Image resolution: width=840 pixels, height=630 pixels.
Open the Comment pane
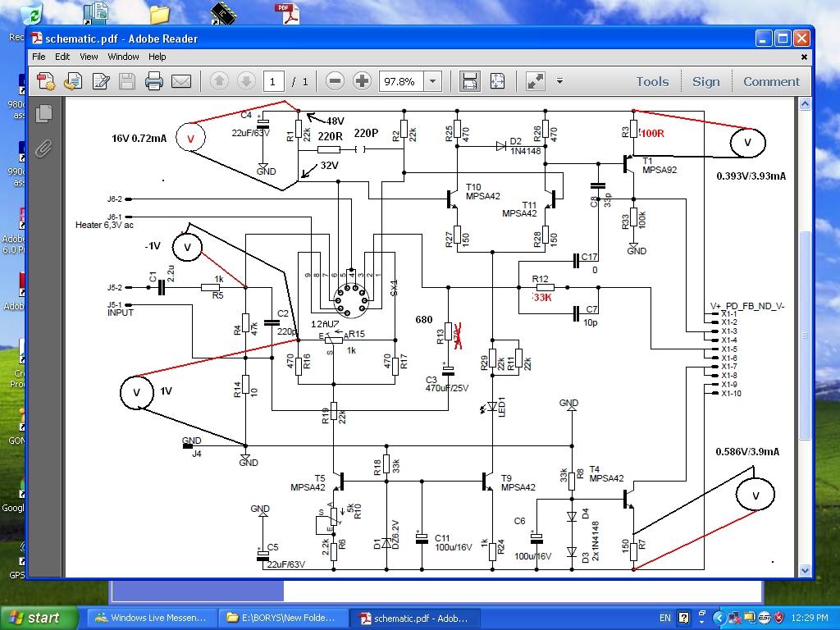[x=771, y=81]
